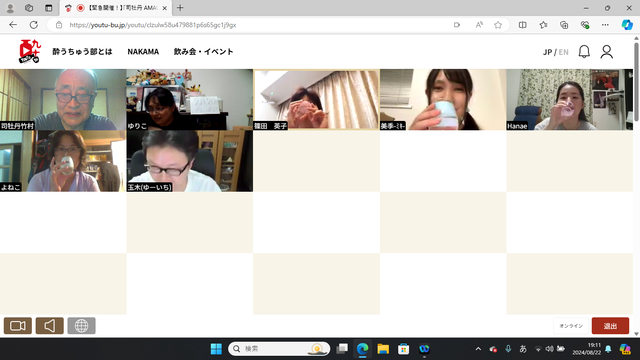Open the workspaces icon
The image size is (640, 360).
[x=29, y=8]
